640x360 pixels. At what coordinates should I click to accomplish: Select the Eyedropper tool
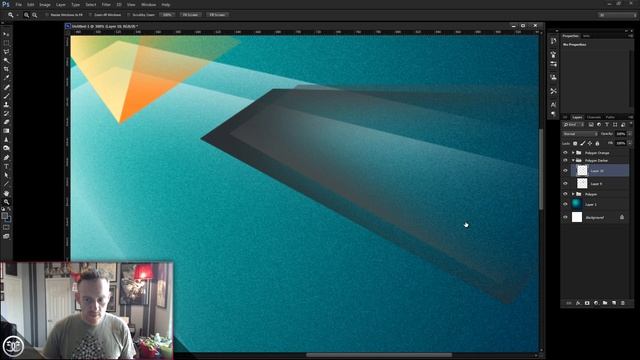[6, 78]
